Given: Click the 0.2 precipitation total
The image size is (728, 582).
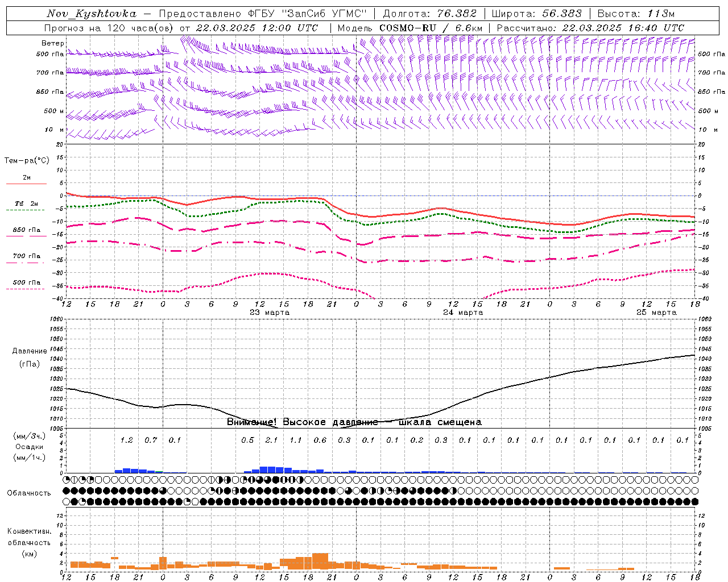Looking at the screenshot, I should coord(417,440).
